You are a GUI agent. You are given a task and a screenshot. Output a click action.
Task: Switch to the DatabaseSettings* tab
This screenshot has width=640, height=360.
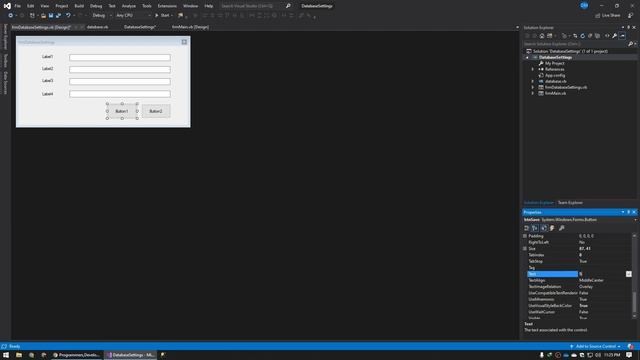pos(140,27)
